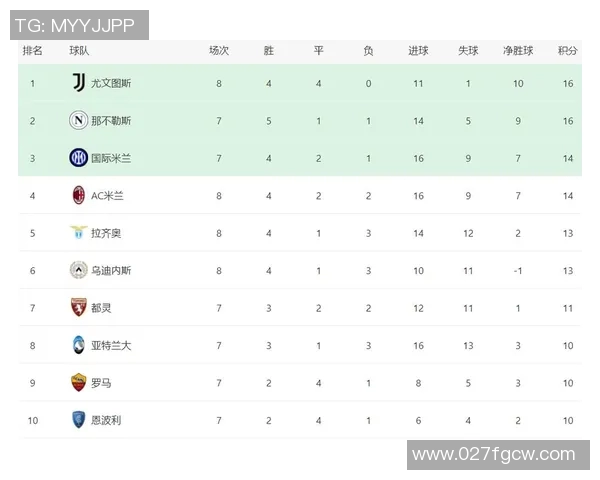Click the Napoli club crest icon
The image size is (600, 480).
pos(78,120)
